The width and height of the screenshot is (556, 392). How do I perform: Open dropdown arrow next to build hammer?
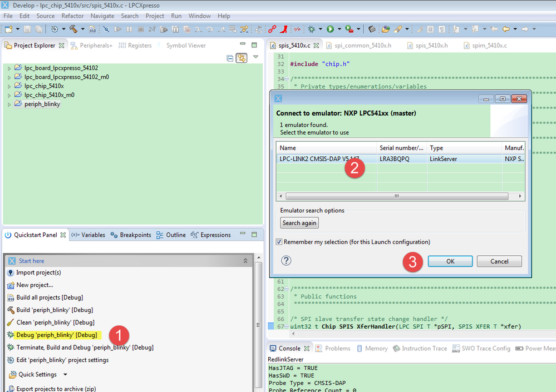pos(82,29)
